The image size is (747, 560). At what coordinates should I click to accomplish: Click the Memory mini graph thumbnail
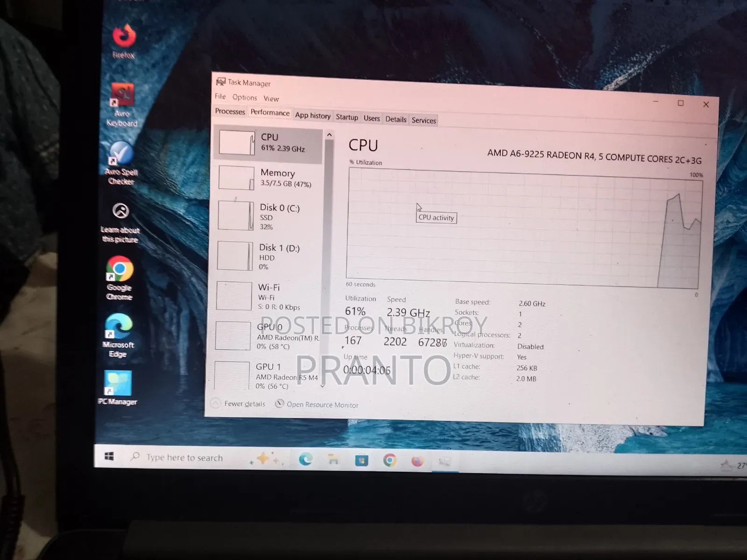(236, 178)
